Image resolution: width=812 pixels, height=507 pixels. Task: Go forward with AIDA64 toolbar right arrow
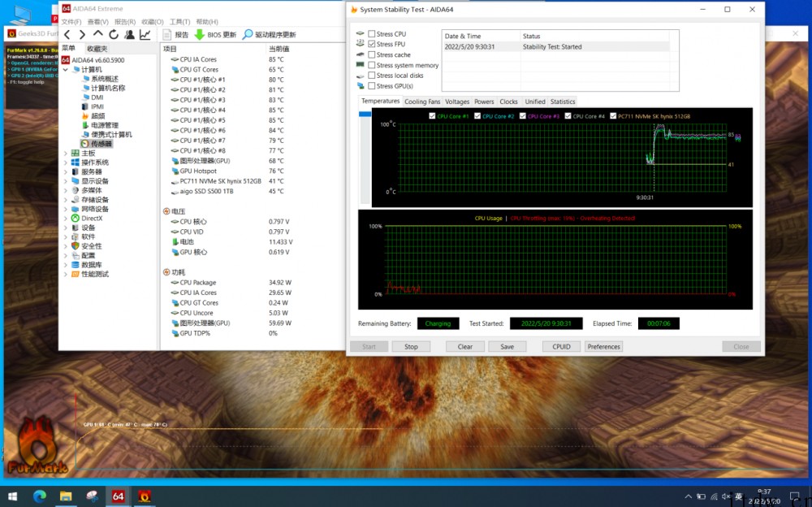pyautogui.click(x=82, y=35)
